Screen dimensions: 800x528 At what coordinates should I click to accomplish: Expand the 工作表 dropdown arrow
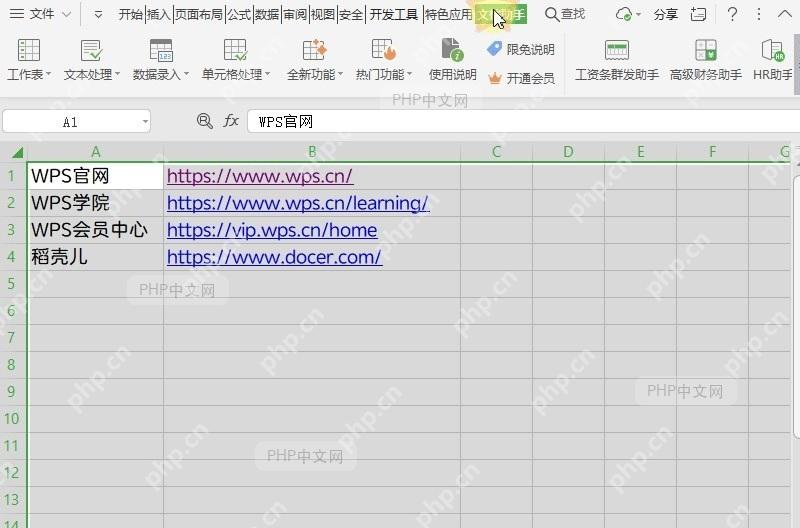click(x=48, y=74)
